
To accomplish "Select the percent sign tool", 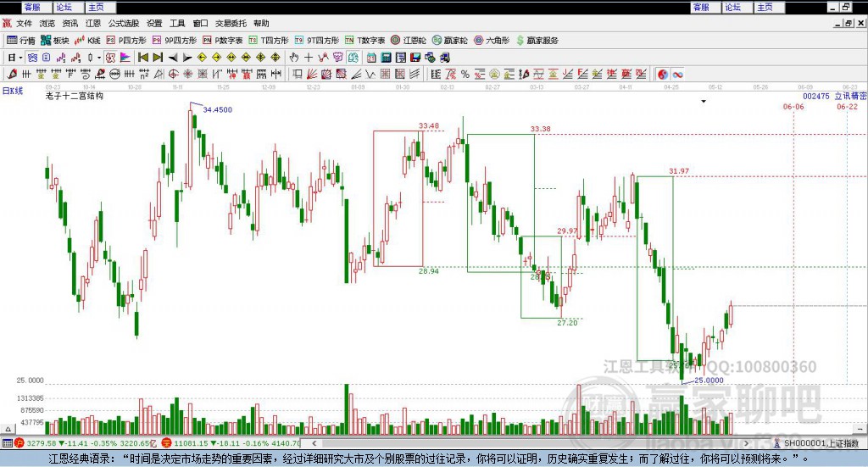I will tap(465, 74).
